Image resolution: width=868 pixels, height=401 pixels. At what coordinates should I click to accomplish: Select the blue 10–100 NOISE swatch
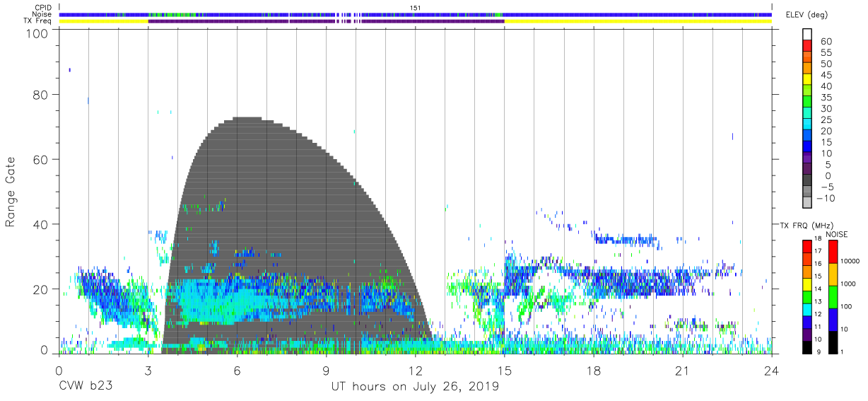(833, 320)
